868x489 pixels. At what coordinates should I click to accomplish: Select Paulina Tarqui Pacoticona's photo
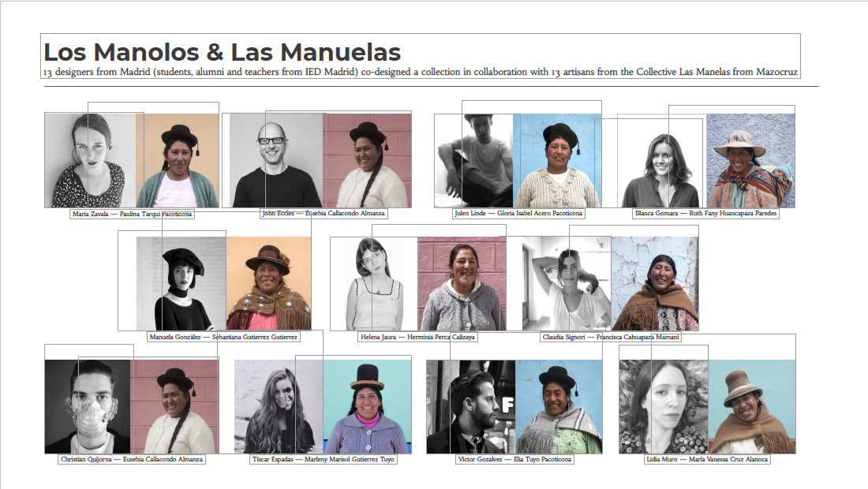[178, 160]
